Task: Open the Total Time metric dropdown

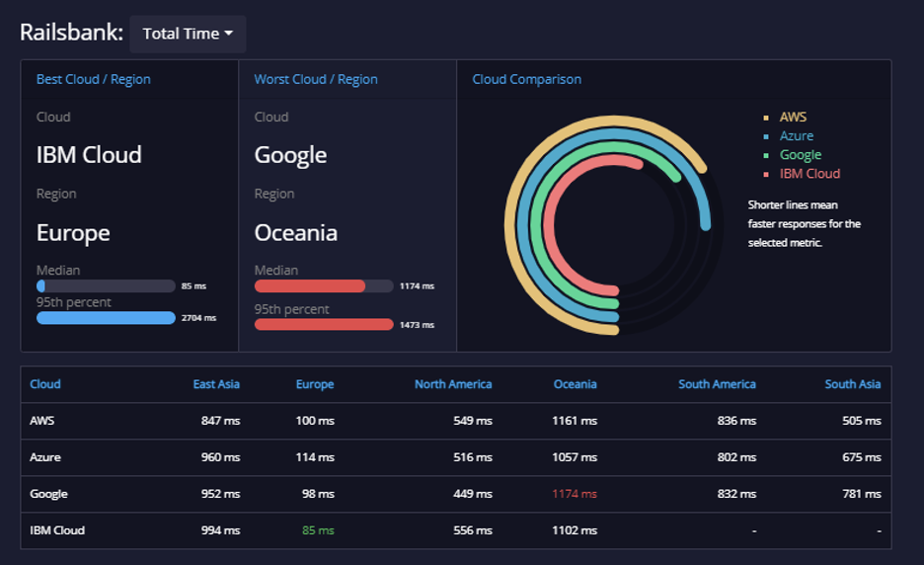Action: (188, 35)
